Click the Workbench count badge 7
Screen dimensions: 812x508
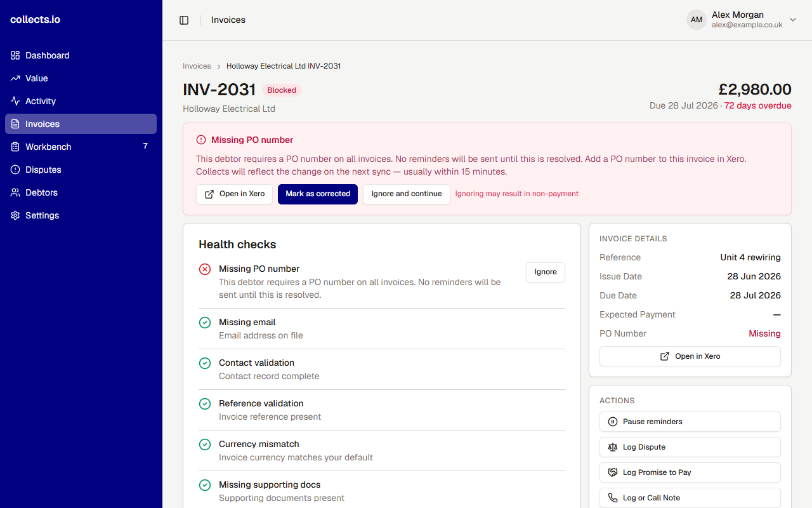point(145,146)
